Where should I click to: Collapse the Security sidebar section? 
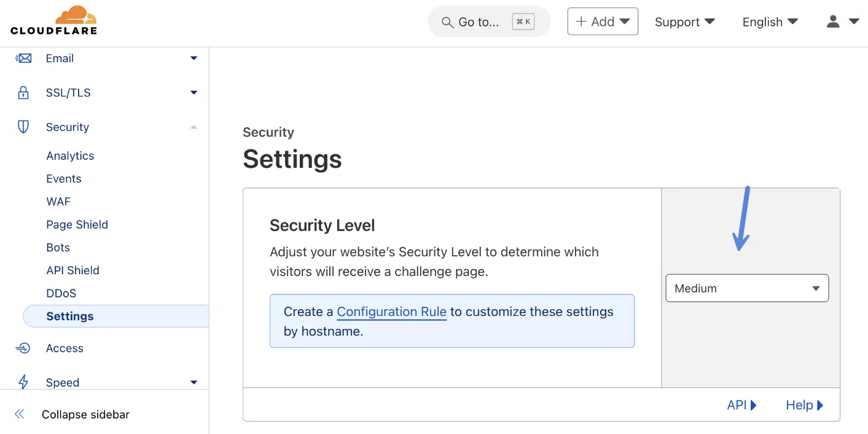[194, 127]
